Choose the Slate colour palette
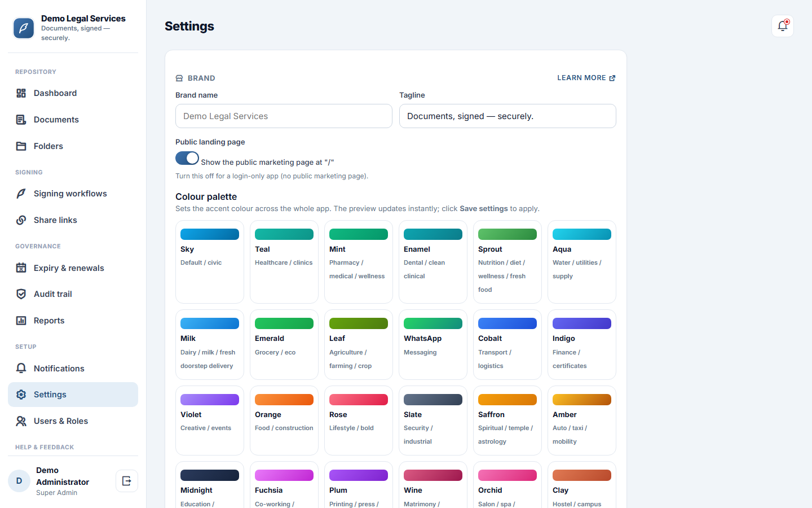The width and height of the screenshot is (812, 508). 433,421
